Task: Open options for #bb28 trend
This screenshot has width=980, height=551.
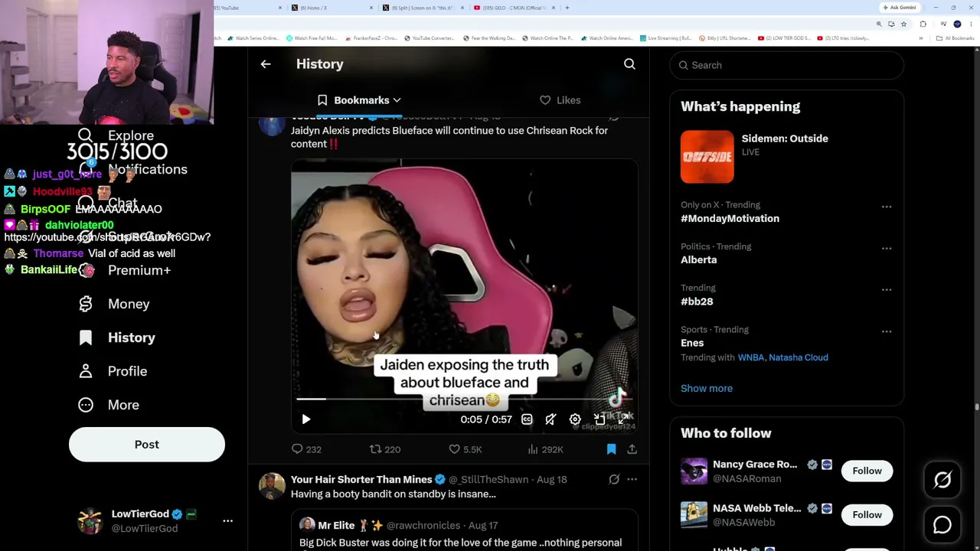Action: point(887,289)
